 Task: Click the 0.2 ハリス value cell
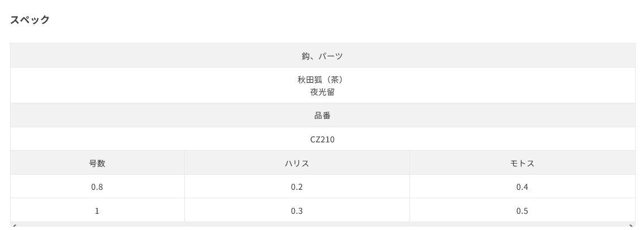297,187
